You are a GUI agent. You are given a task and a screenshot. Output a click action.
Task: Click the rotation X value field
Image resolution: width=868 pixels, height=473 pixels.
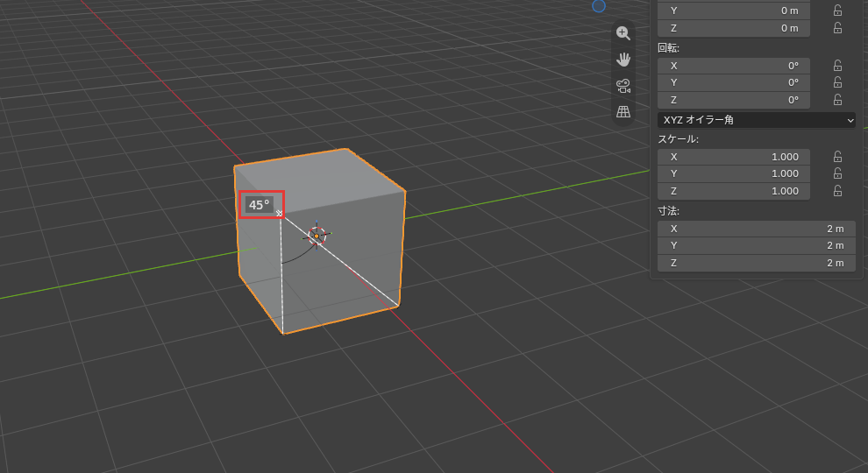click(x=734, y=66)
